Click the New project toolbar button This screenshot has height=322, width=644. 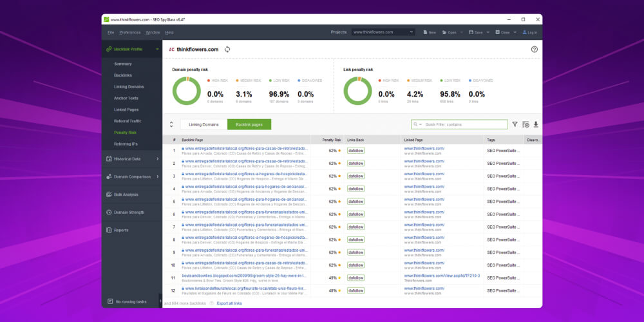click(430, 32)
